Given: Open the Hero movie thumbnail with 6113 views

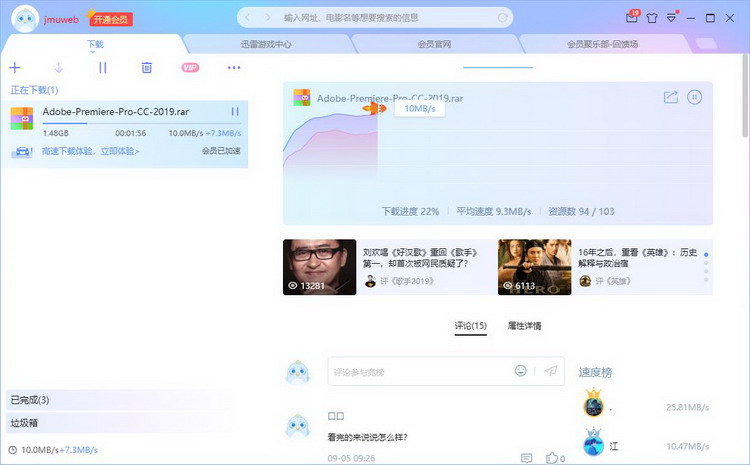Looking at the screenshot, I should point(534,267).
